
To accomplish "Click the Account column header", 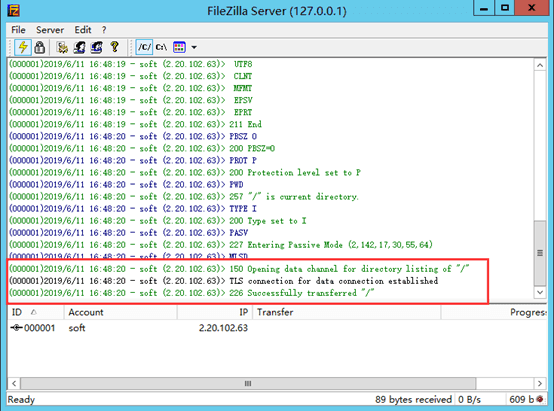I will [x=120, y=312].
